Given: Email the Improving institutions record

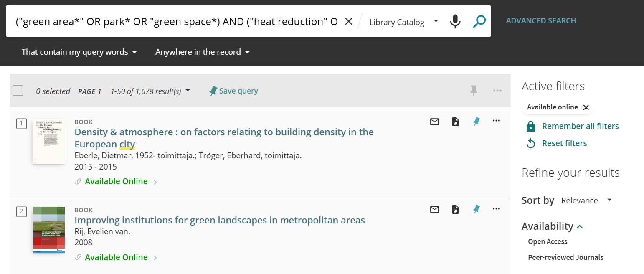Looking at the screenshot, I should [x=434, y=209].
